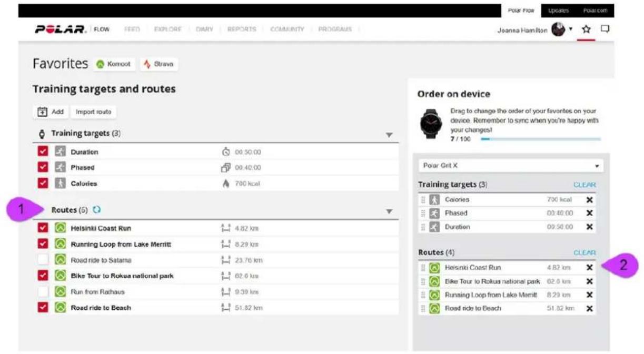Screen dimensions: 644x354
Task: Open the Favorites star icon in header
Action: tap(586, 29)
